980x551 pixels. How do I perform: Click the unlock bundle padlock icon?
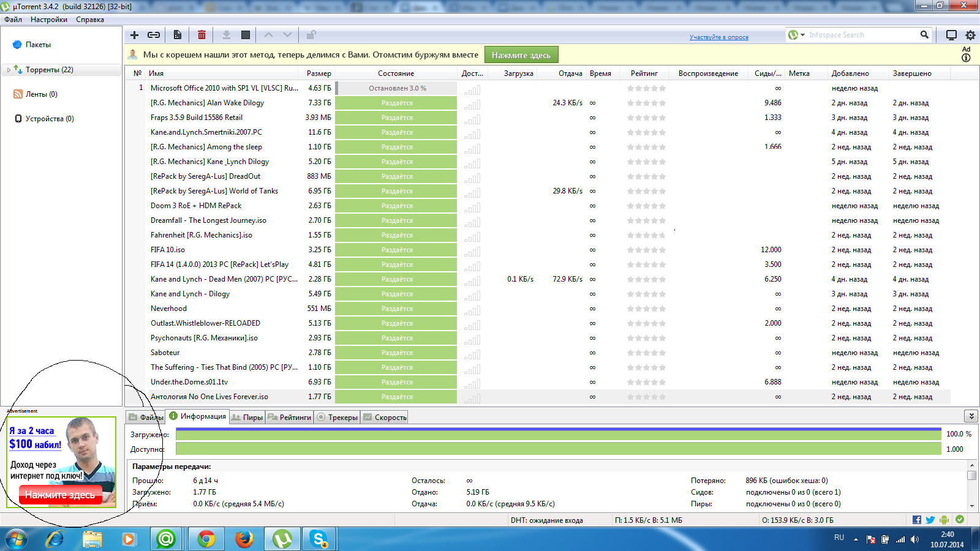[x=311, y=35]
